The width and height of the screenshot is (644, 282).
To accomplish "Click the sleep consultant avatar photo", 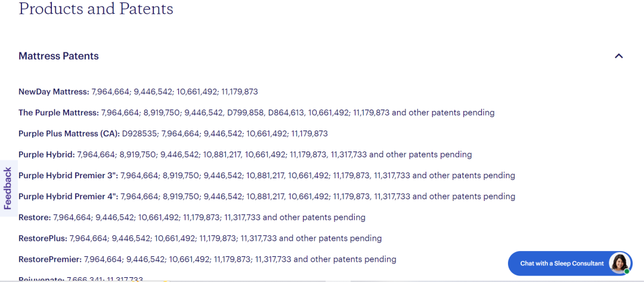I will (620, 263).
